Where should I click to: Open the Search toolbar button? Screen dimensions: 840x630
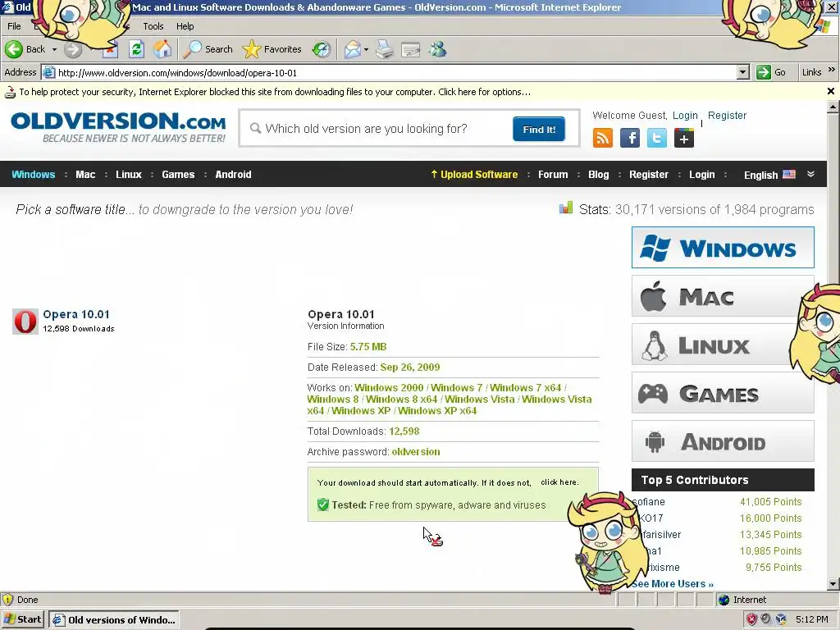coord(208,49)
